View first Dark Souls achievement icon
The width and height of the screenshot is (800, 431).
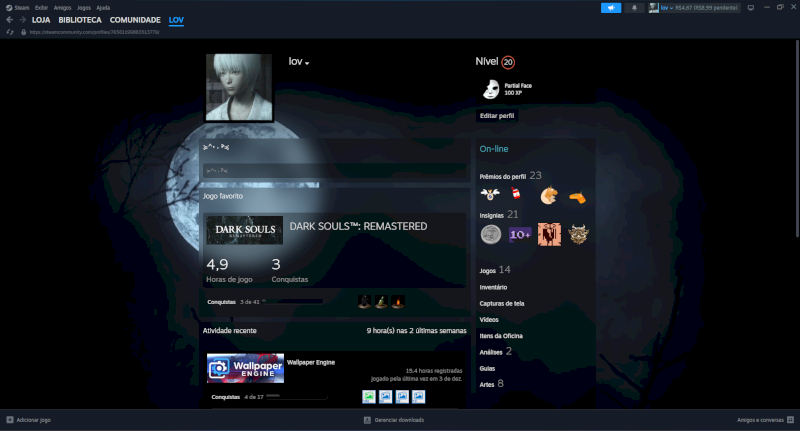tap(364, 301)
